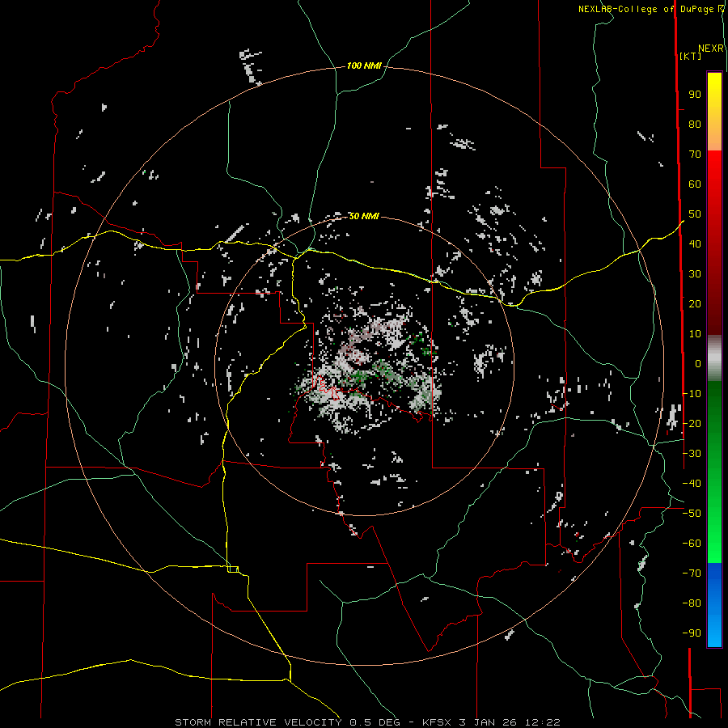Click the 100 NMI range ring label
The image size is (728, 728).
tap(364, 66)
